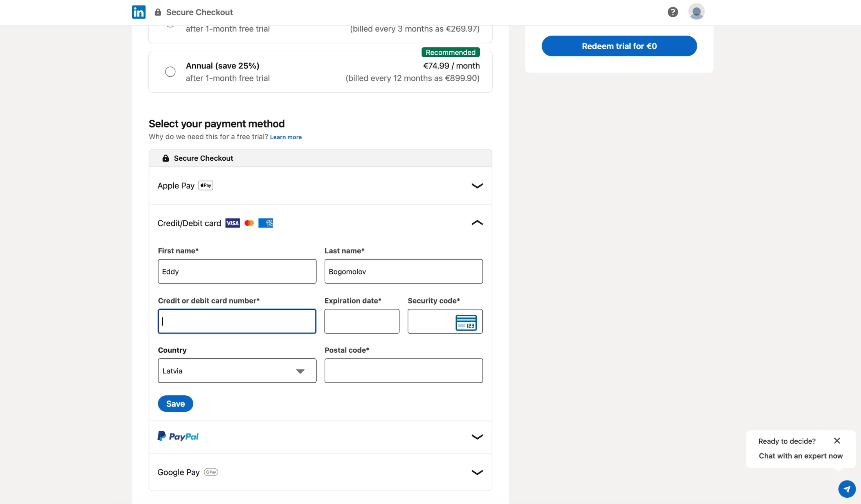Focus the Postal code field
Viewport: 861px width, 504px height.
coord(403,371)
